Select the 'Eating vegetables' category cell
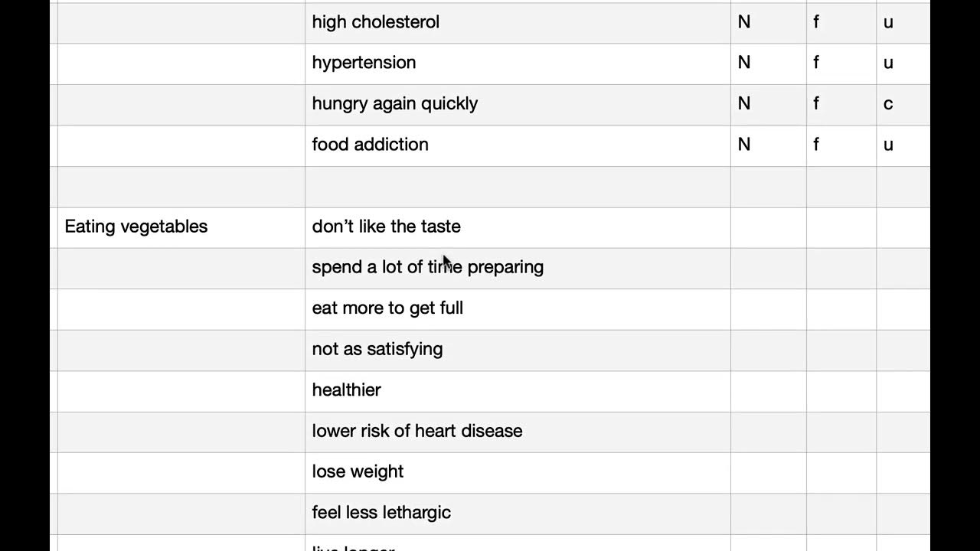The image size is (980, 551). 136,227
